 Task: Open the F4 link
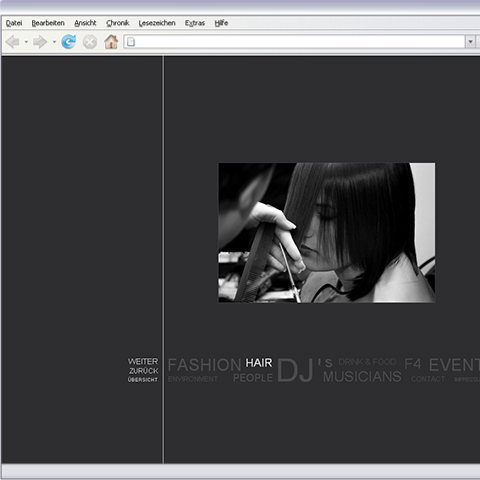tap(413, 364)
